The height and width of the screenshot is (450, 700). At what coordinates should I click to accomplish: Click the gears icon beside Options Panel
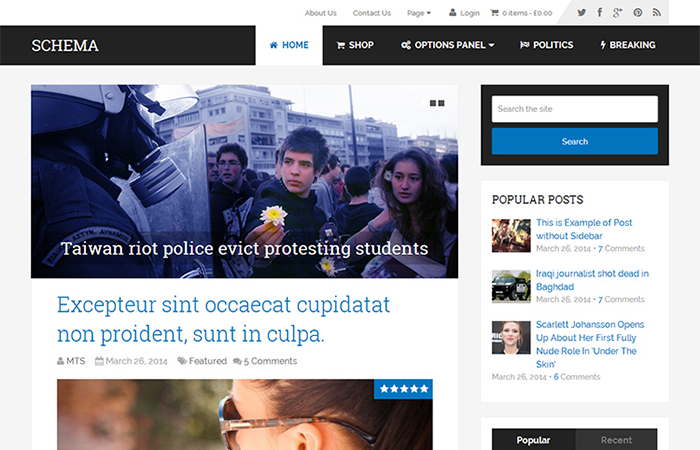coord(406,45)
